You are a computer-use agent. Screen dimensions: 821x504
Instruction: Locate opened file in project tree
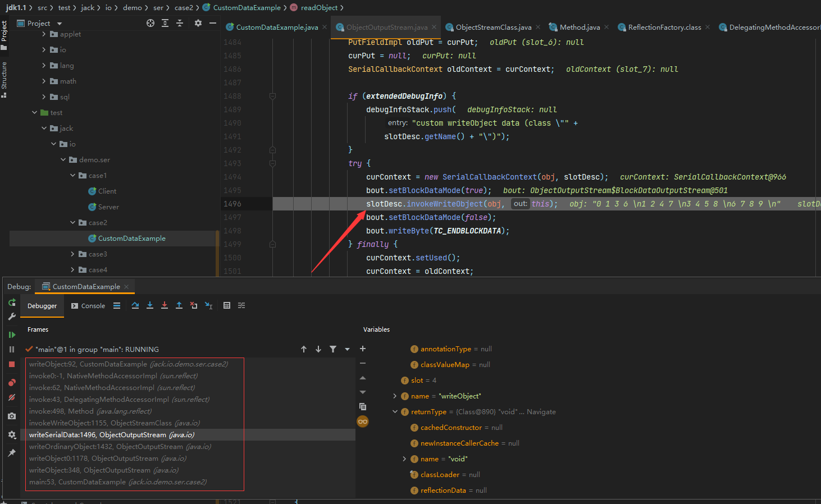[x=150, y=23]
